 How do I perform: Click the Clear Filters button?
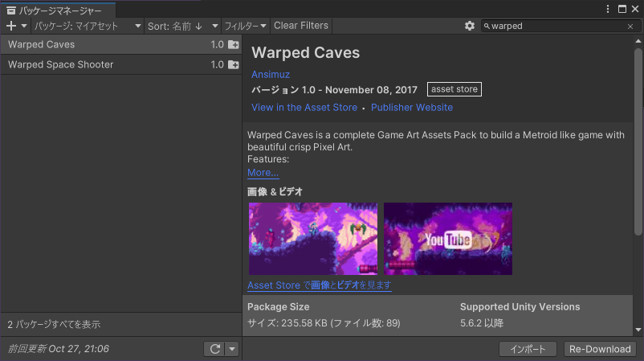point(301,26)
